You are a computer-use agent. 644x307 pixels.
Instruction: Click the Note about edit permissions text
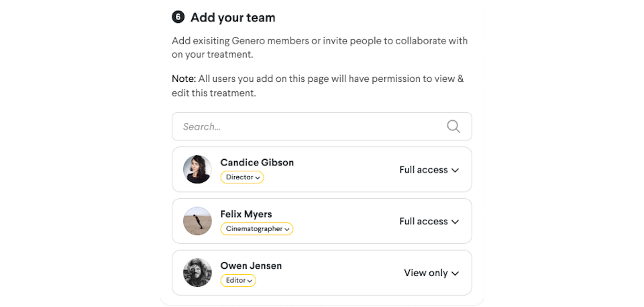317,86
